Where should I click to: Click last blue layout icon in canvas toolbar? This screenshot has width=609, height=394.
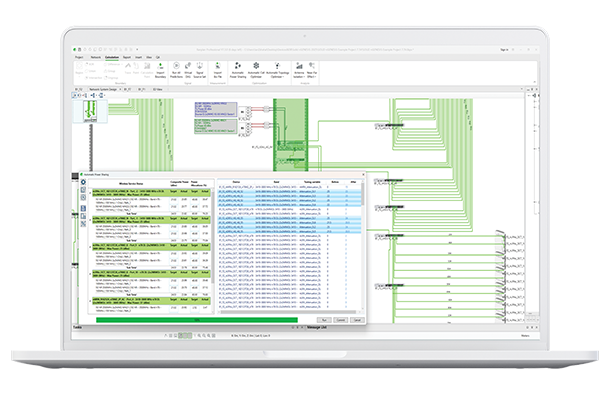point(101,96)
